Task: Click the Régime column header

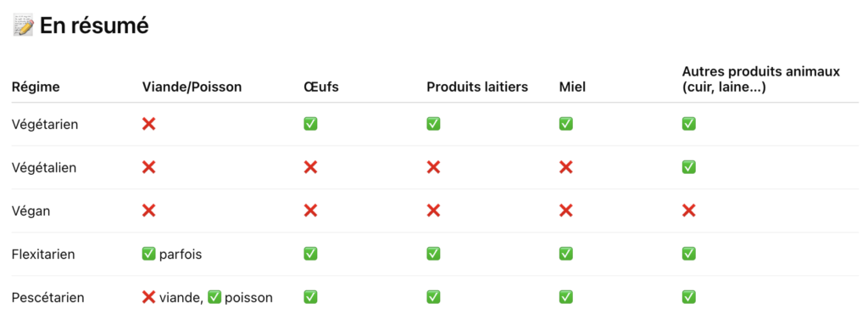Action: coord(36,87)
